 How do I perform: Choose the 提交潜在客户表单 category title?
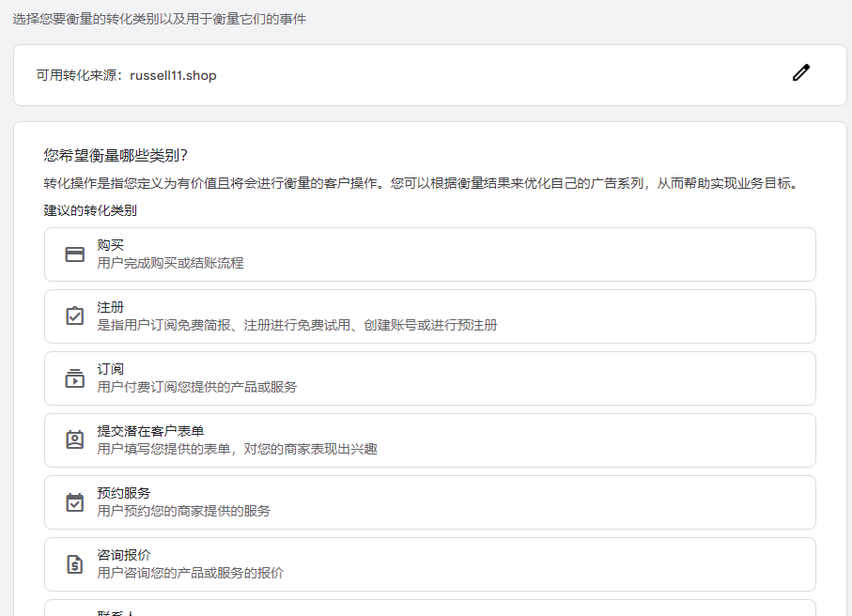(150, 431)
